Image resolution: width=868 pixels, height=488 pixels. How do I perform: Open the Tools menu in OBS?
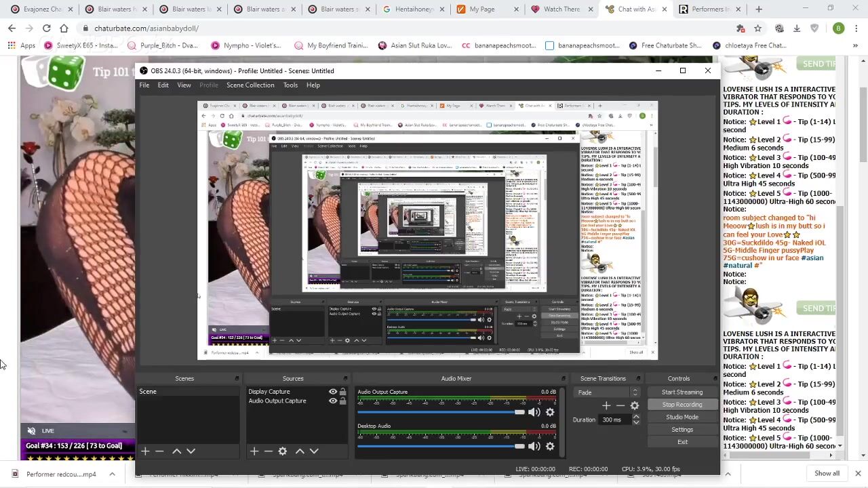click(x=290, y=85)
